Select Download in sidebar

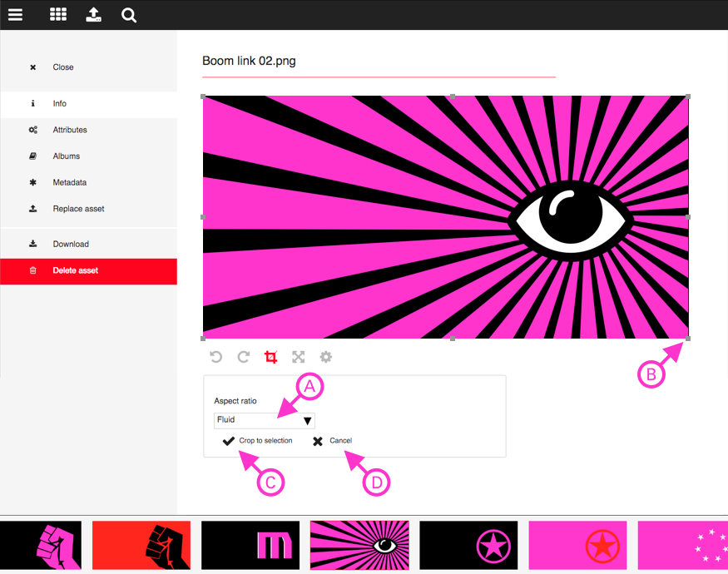(x=89, y=244)
